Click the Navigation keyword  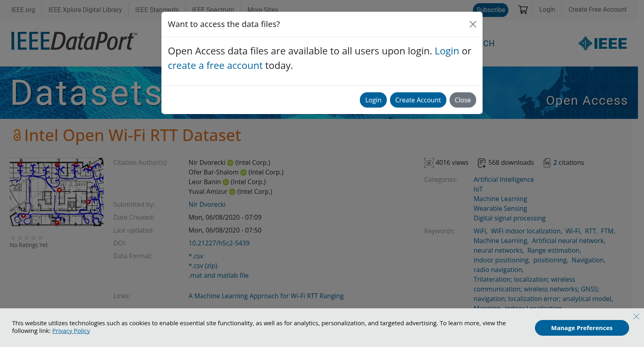pyautogui.click(x=588, y=260)
